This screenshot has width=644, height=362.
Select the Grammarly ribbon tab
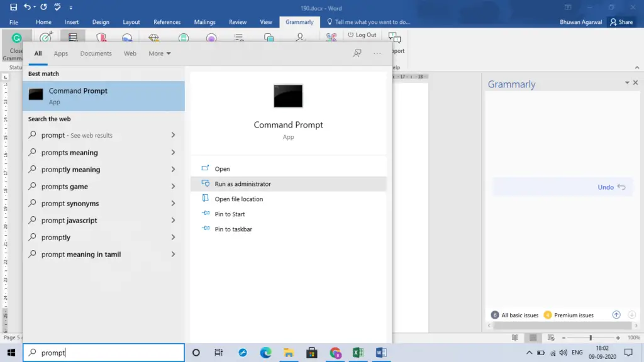click(x=299, y=22)
